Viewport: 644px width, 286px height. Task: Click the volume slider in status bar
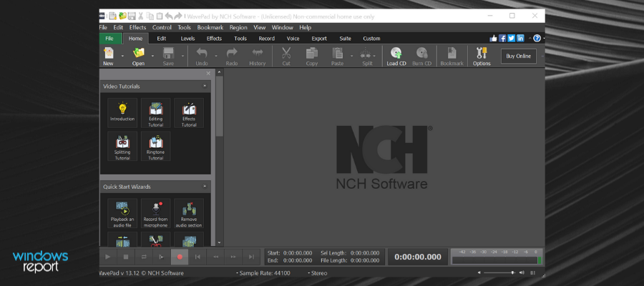tap(500, 272)
